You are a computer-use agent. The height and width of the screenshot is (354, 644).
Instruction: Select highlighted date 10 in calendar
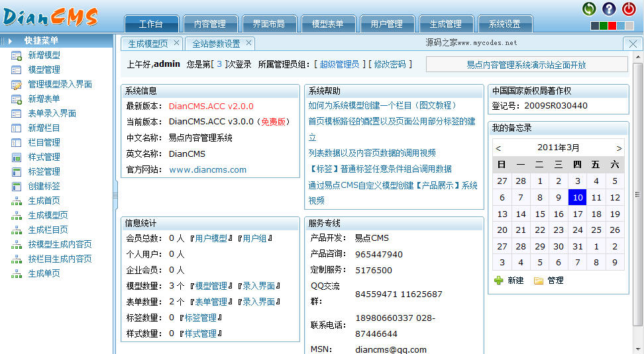click(578, 198)
